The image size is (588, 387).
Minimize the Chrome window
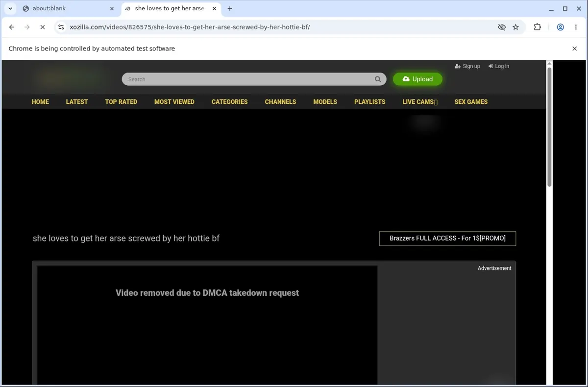(551, 8)
